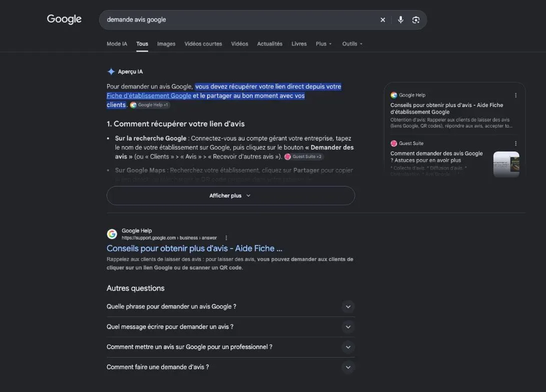Clear the search query with X icon
The width and height of the screenshot is (546, 392).
tap(383, 20)
